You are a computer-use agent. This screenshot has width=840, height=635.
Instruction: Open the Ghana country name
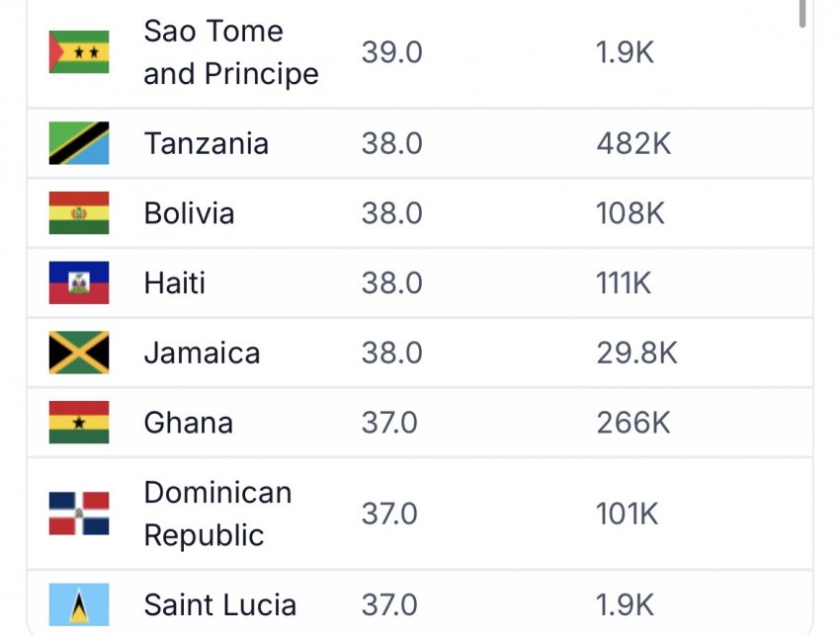[x=189, y=423]
